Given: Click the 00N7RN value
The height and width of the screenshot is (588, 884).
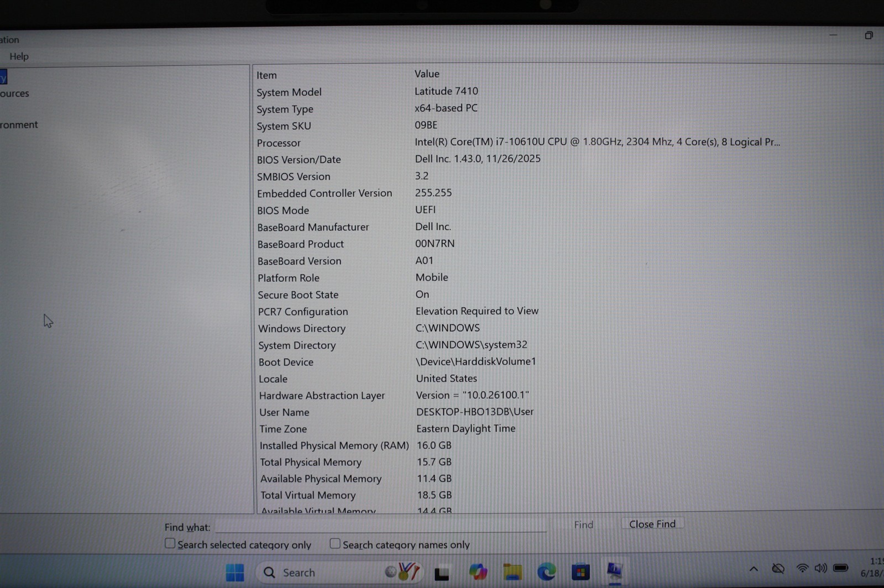Looking at the screenshot, I should 435,243.
